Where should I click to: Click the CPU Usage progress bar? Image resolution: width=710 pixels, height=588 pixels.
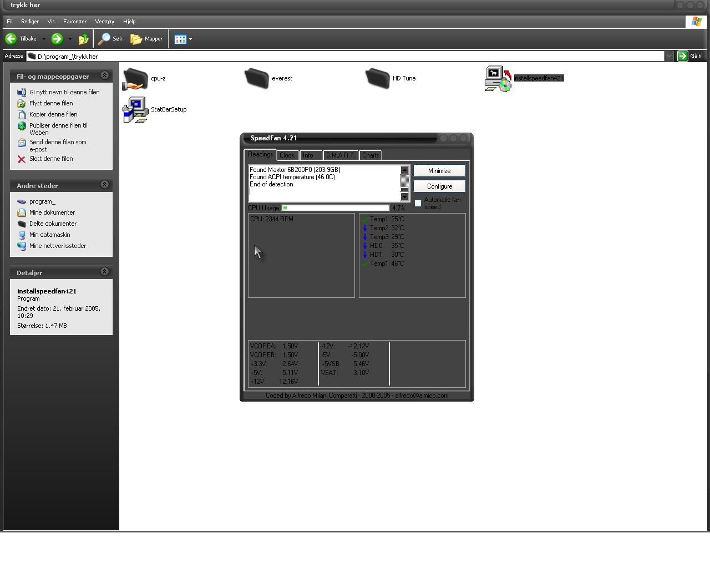pos(336,208)
